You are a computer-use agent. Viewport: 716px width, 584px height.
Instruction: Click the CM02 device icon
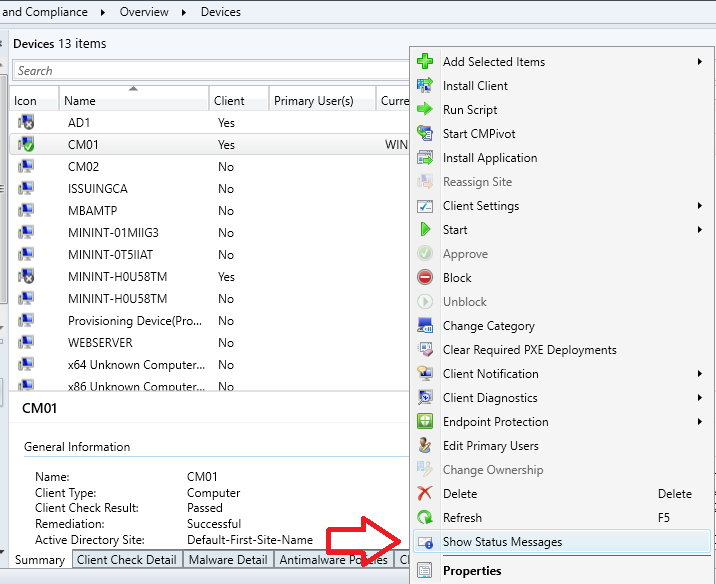point(26,166)
